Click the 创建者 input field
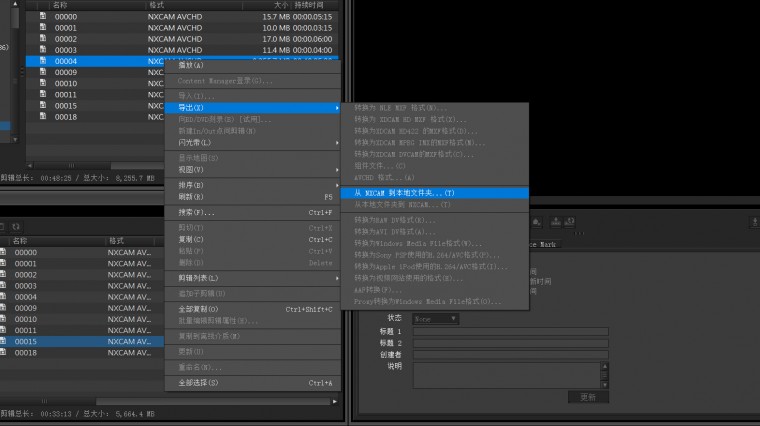The image size is (760, 426). click(510, 355)
